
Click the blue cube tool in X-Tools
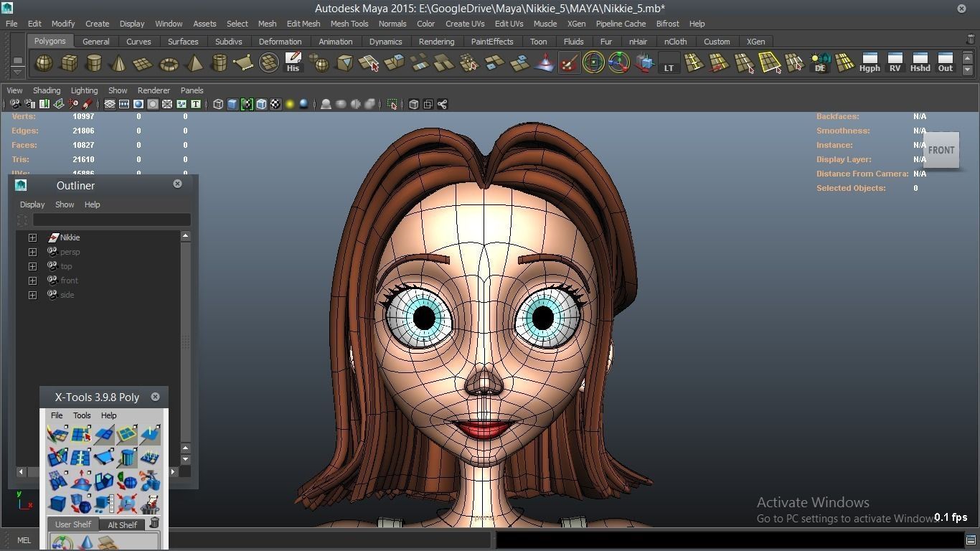[x=57, y=504]
